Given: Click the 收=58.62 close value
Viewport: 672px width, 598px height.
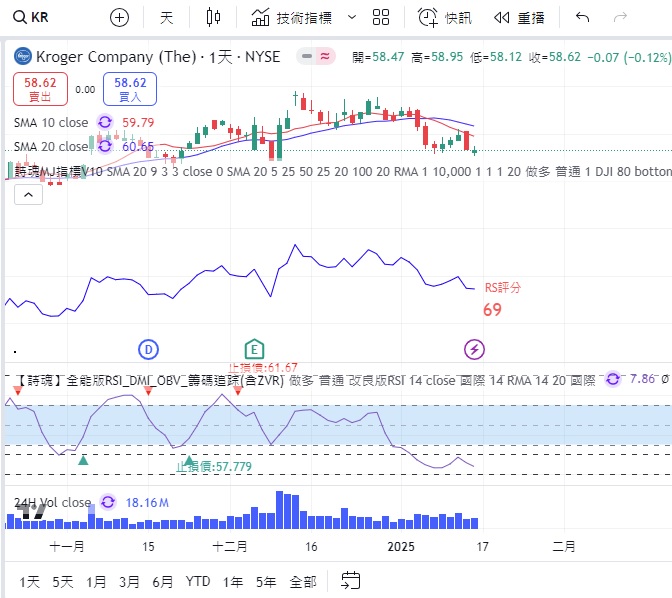Looking at the screenshot, I should (555, 57).
